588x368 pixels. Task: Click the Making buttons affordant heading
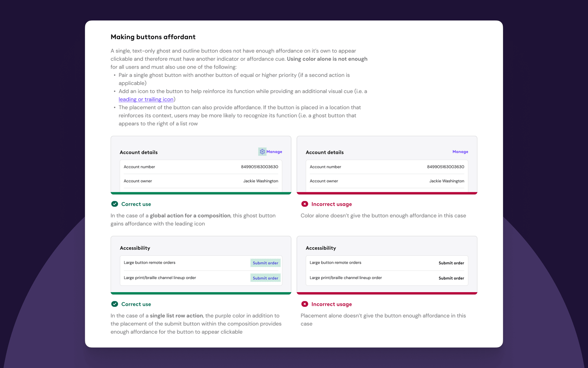(153, 37)
